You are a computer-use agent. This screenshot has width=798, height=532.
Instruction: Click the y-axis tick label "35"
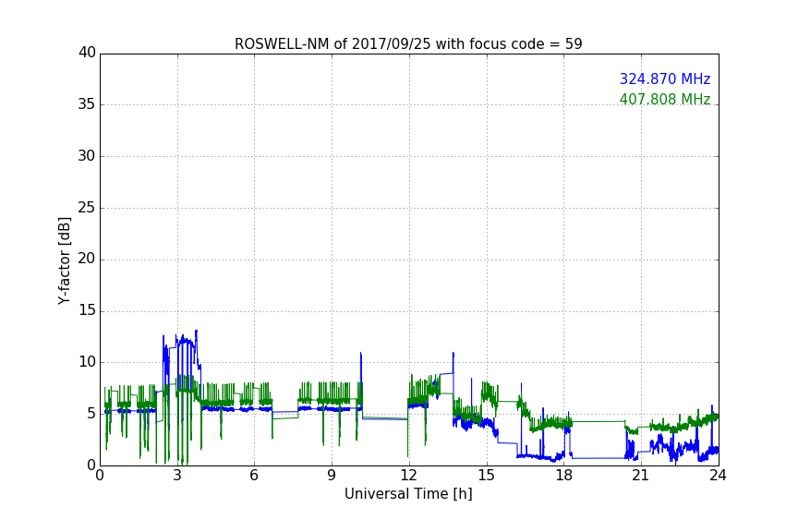87,104
